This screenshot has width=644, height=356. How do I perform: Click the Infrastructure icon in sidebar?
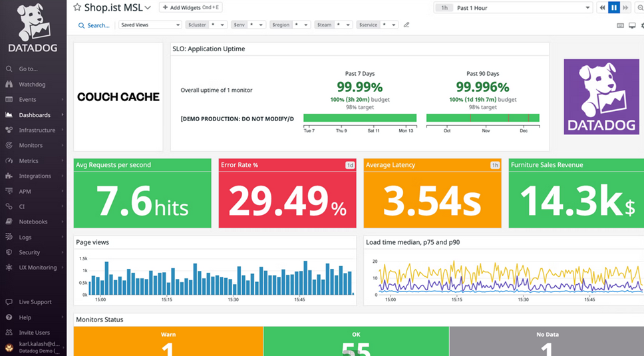[x=9, y=130]
